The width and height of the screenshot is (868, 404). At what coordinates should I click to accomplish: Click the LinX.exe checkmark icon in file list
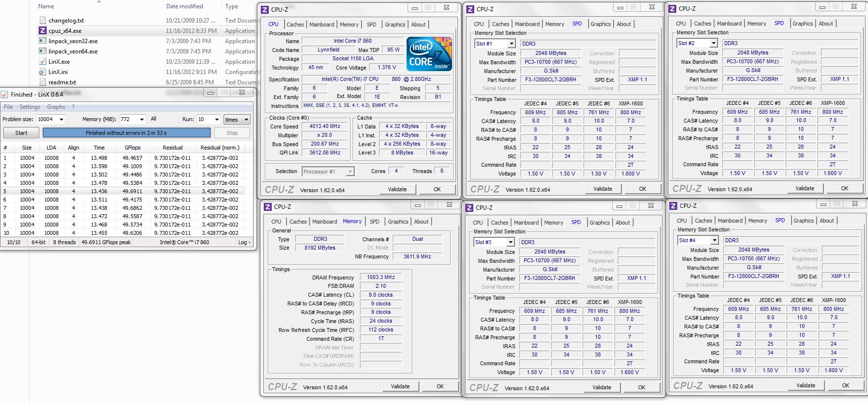click(x=42, y=62)
